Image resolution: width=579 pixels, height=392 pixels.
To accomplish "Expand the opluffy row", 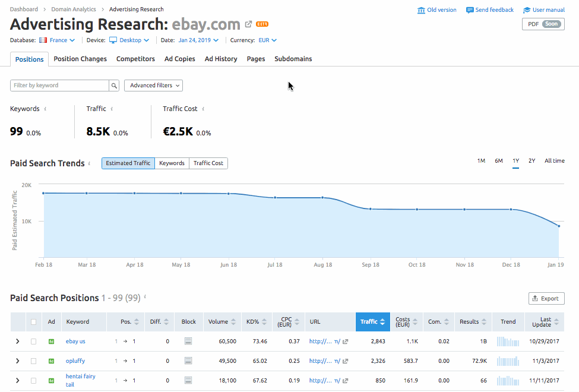I will (x=18, y=361).
